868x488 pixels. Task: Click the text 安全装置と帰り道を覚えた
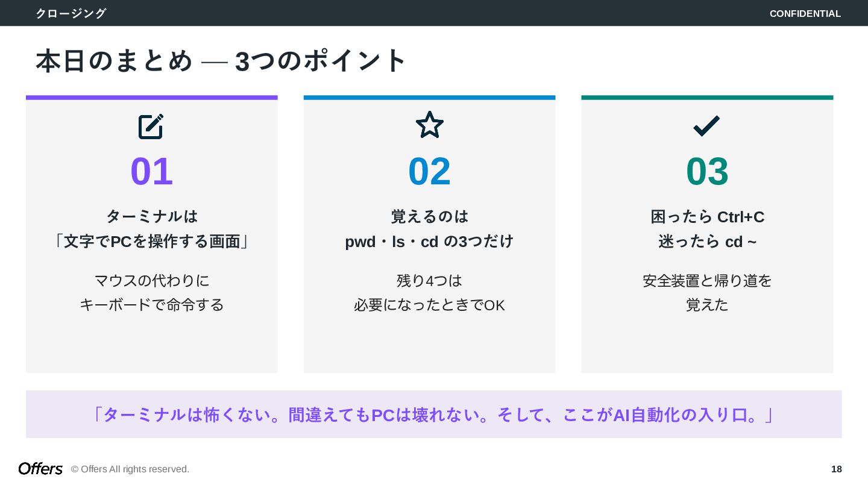tap(708, 293)
